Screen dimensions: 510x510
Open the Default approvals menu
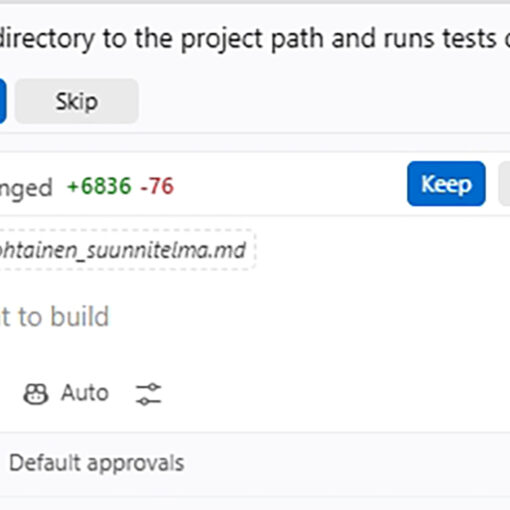click(97, 463)
